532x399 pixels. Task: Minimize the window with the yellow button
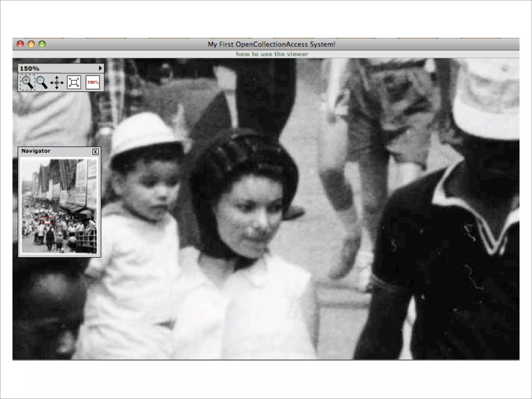tap(31, 44)
